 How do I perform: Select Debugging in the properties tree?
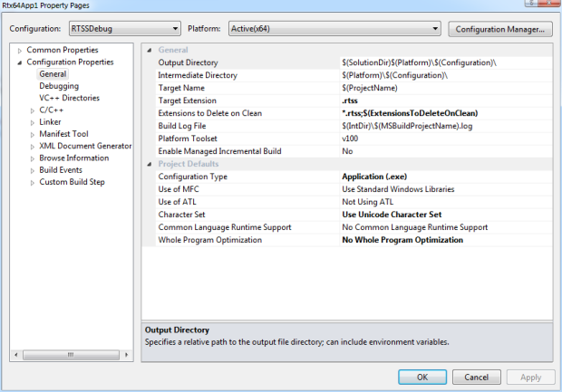coord(58,86)
